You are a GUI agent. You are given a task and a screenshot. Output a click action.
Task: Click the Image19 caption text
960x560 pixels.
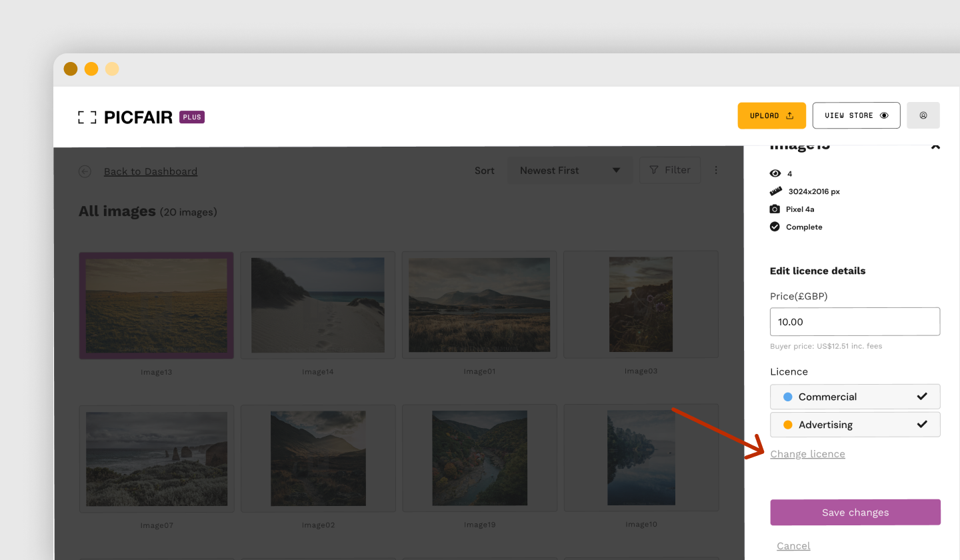(x=479, y=525)
